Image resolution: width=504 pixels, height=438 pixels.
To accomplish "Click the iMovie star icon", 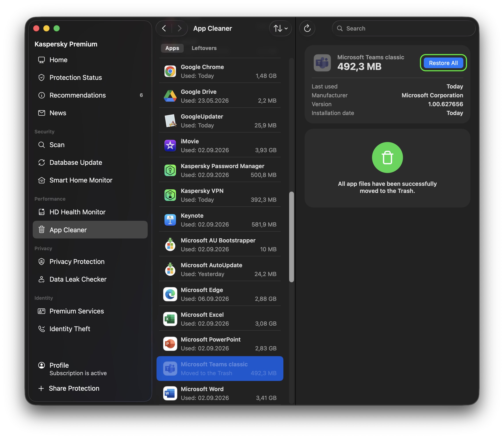I will 170,145.
